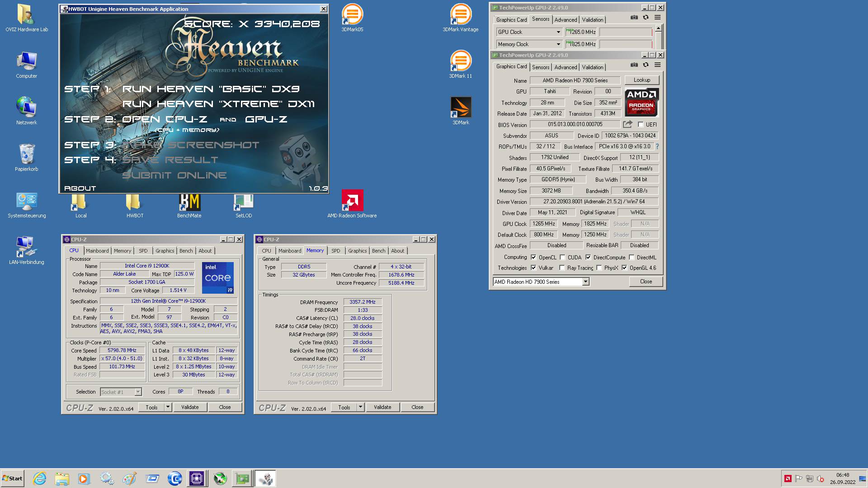Toggle the OpenGL 4.6 checkbox
Viewport: 868px width, 488px height.
tap(624, 267)
